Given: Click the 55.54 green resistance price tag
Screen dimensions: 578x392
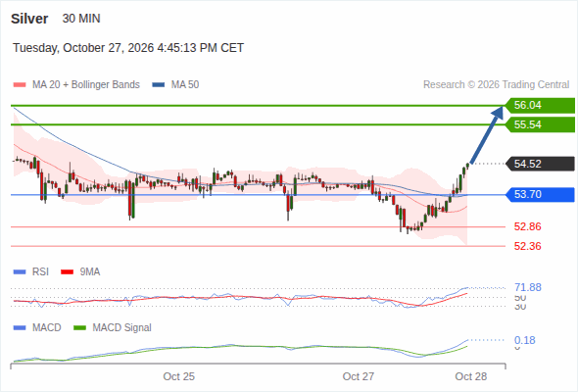Looking at the screenshot, I should [540, 124].
